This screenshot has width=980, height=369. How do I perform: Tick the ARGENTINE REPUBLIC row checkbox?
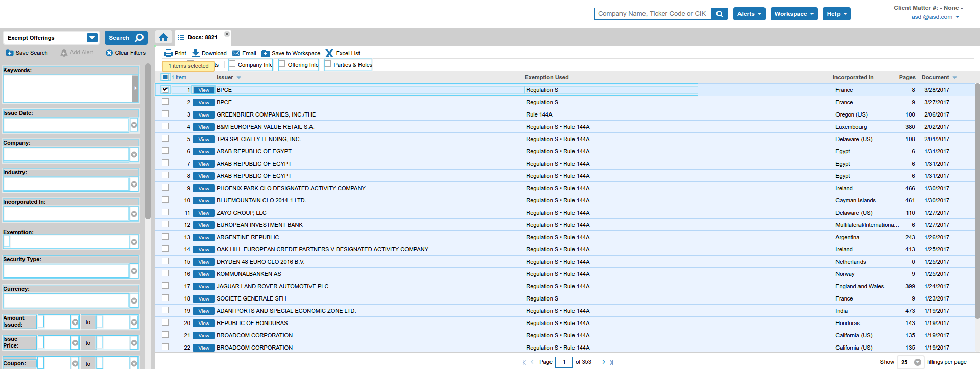point(165,237)
